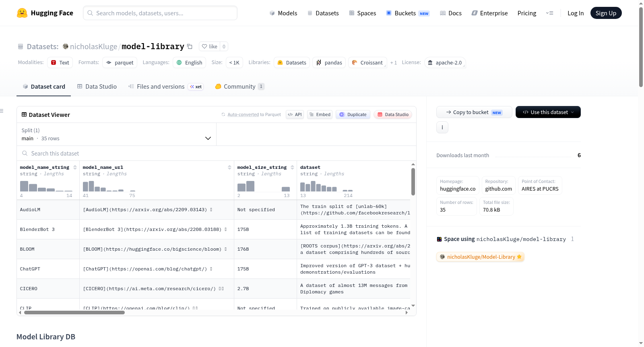Image resolution: width=644 pixels, height=347 pixels.
Task: Copy dataset name with the copy icon
Action: pos(190,46)
